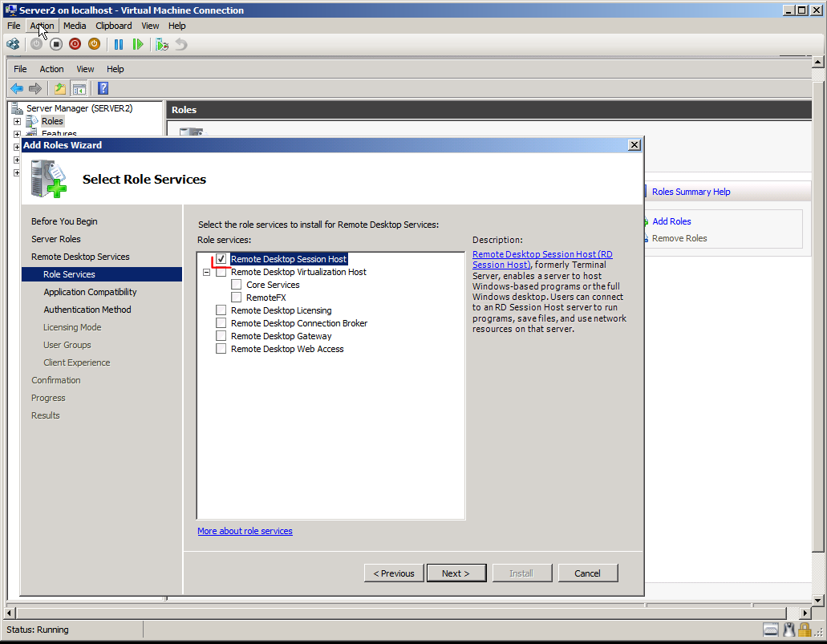Check Remote Desktop Gateway checkbox
Screen dimensions: 827x644
[x=221, y=336]
